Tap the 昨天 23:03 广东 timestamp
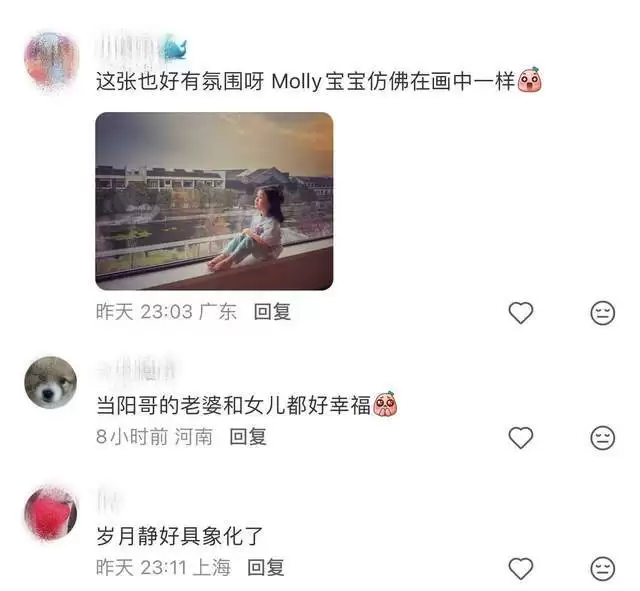 pyautogui.click(x=166, y=312)
